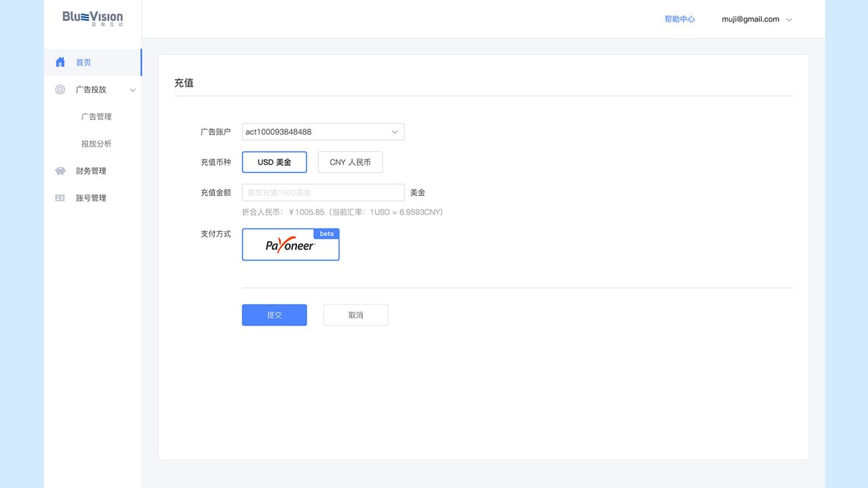Click the 取消 button
Image resolution: width=868 pixels, height=488 pixels.
point(356,315)
